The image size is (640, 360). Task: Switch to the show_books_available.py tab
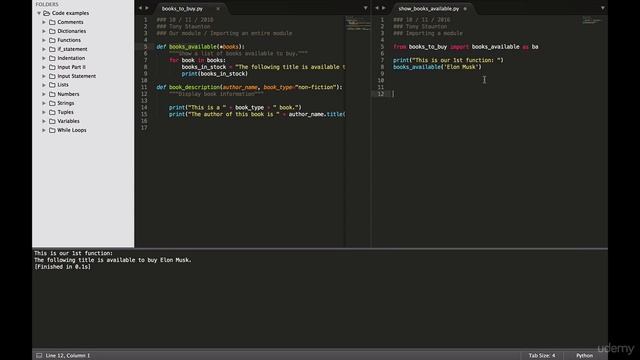(429, 9)
